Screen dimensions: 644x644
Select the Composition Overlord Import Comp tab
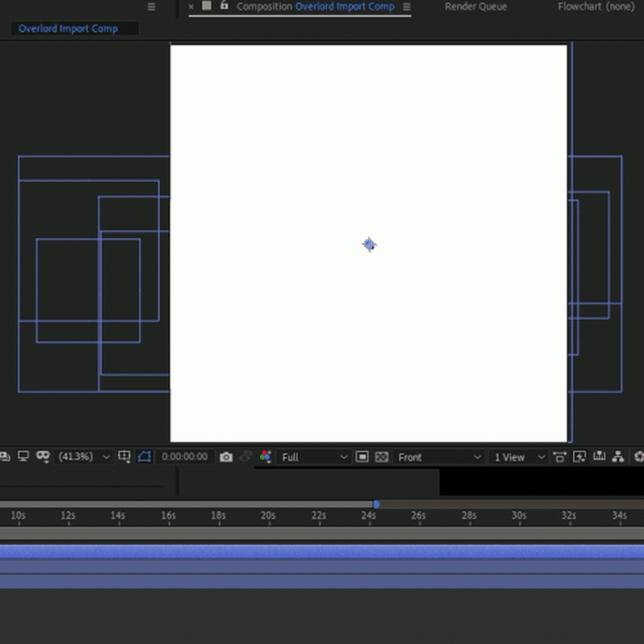point(315,6)
